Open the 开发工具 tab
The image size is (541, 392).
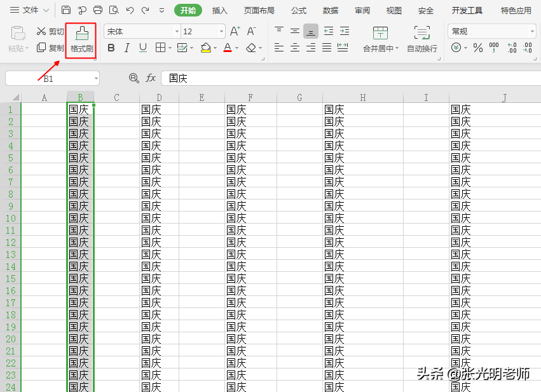tap(467, 11)
